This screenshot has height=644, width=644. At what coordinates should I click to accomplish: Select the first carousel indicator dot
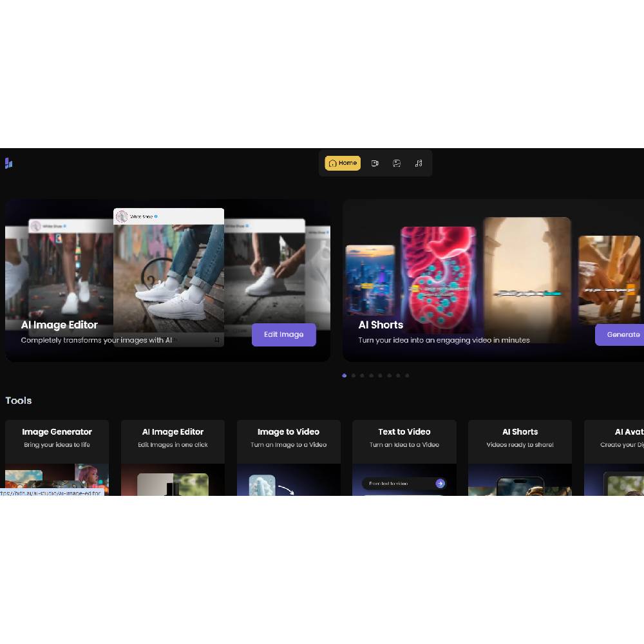[345, 375]
